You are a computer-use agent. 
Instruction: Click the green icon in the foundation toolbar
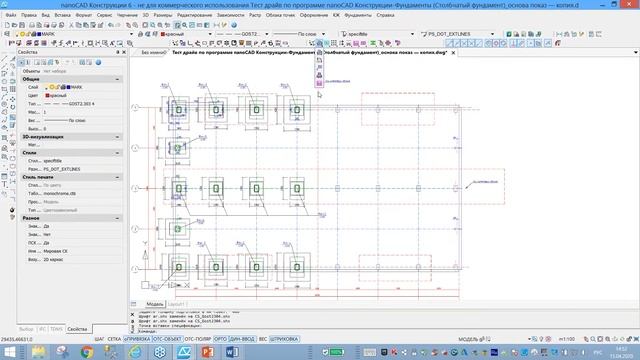tap(373, 43)
